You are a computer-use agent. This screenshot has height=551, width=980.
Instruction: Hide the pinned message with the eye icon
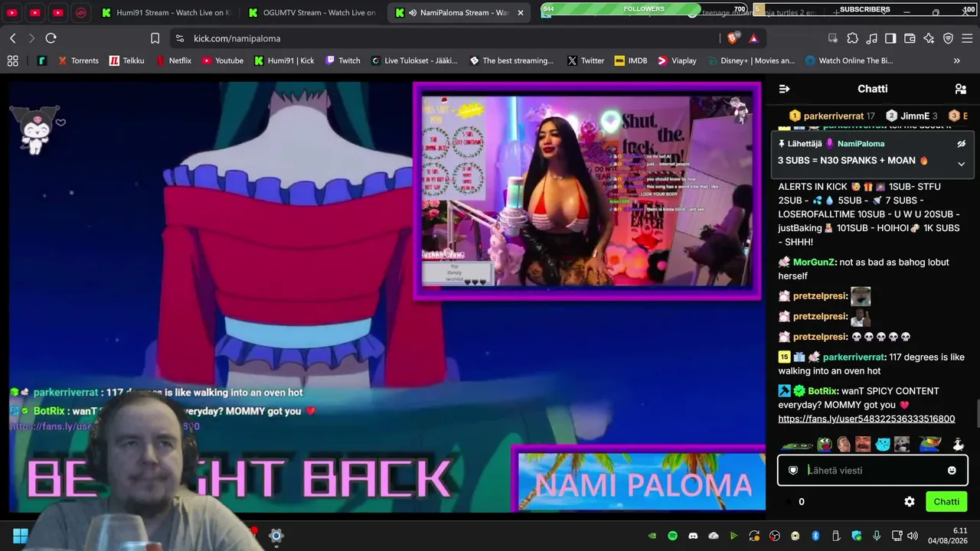(x=962, y=144)
